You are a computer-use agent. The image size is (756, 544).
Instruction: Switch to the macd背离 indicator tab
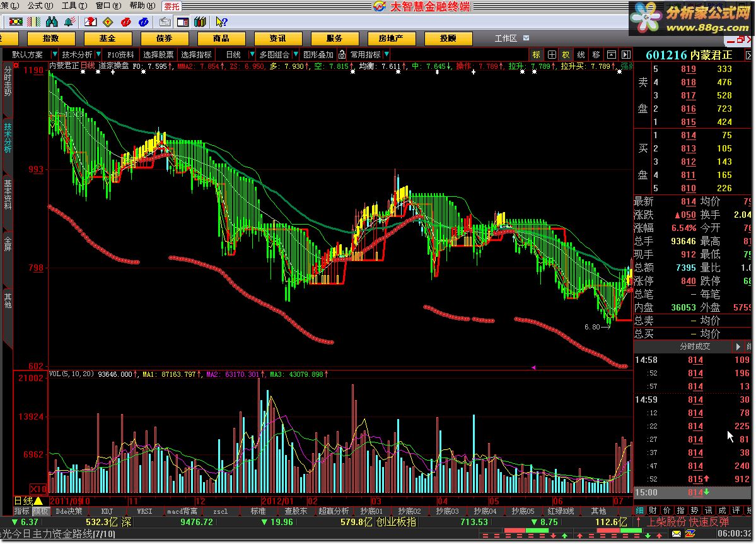(182, 511)
